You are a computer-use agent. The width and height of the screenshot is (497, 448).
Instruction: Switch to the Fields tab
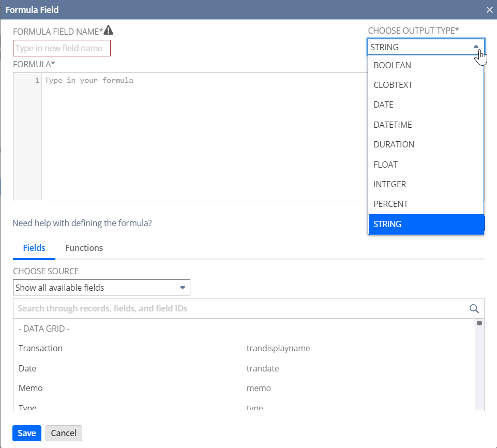(34, 248)
